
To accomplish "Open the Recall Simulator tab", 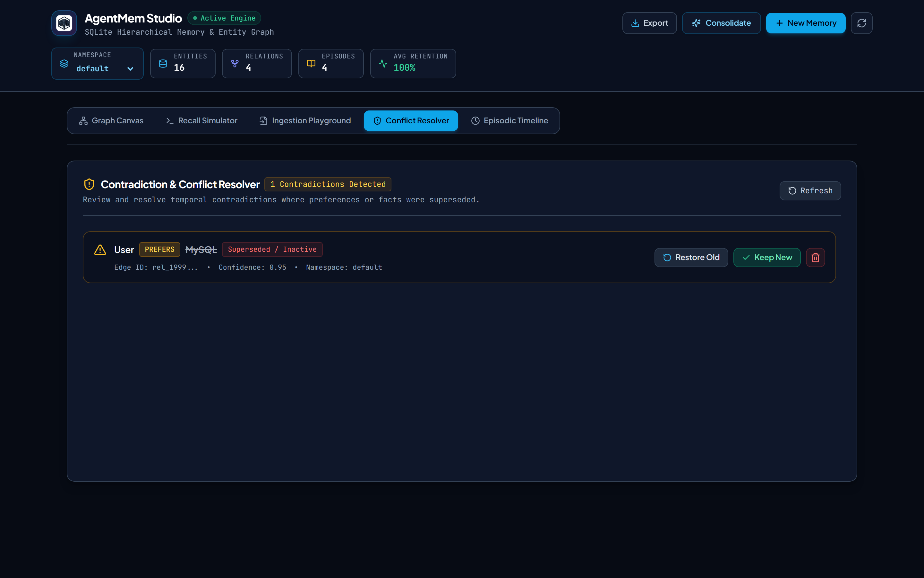I will point(202,120).
